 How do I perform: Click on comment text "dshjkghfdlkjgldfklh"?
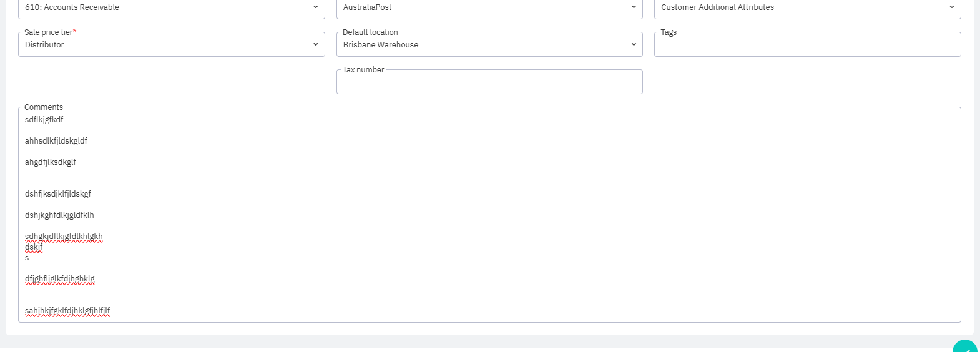click(59, 215)
